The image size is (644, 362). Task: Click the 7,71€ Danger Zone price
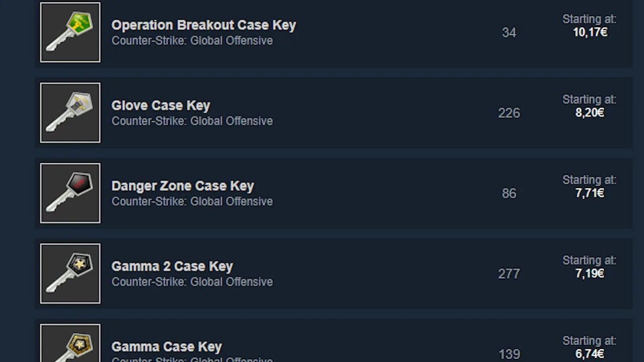coord(590,194)
